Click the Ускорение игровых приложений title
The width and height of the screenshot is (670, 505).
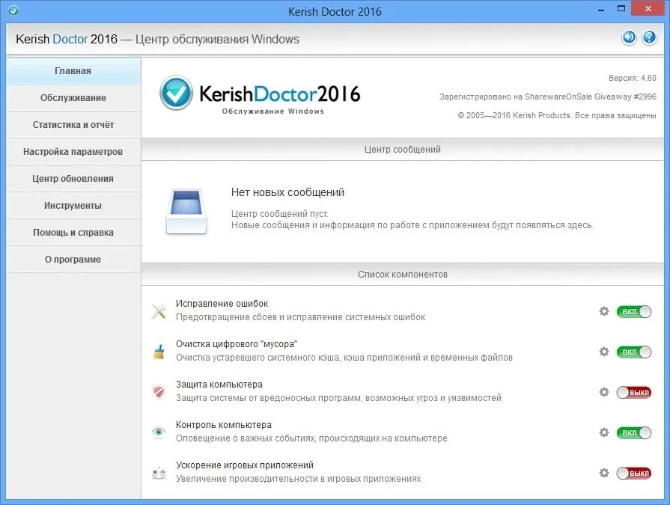pos(245,465)
